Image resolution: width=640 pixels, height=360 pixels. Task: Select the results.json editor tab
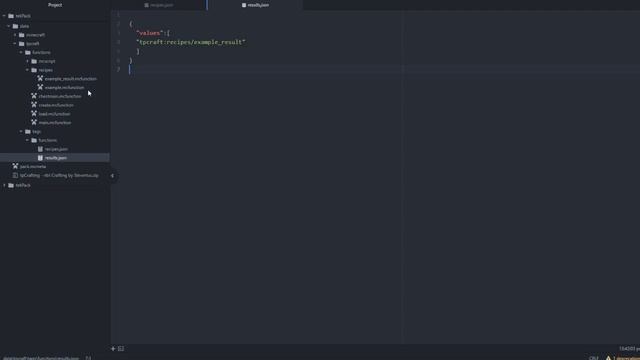coord(255,5)
